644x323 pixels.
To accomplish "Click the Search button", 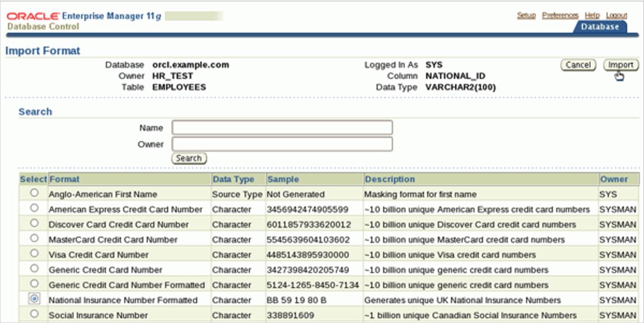I will [x=189, y=158].
